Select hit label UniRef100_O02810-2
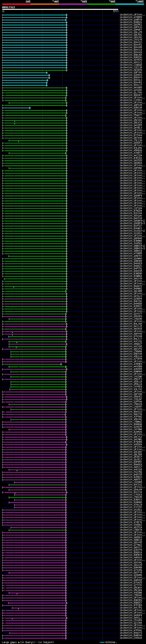146x644 pixels. coord(132,231)
